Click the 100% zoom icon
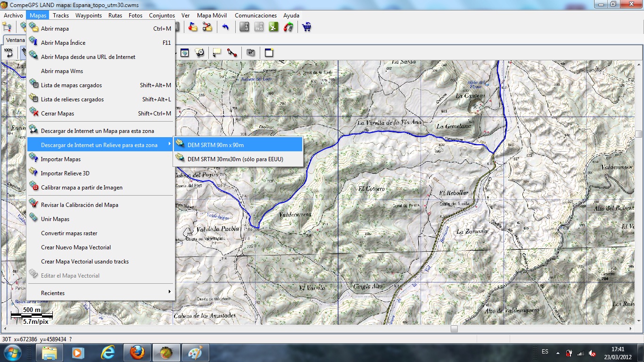 [x=8, y=52]
